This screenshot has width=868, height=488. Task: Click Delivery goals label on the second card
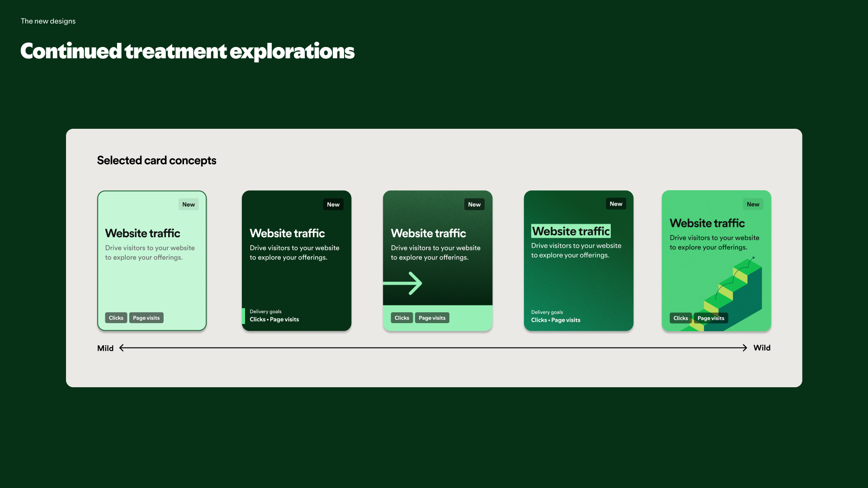[266, 311]
